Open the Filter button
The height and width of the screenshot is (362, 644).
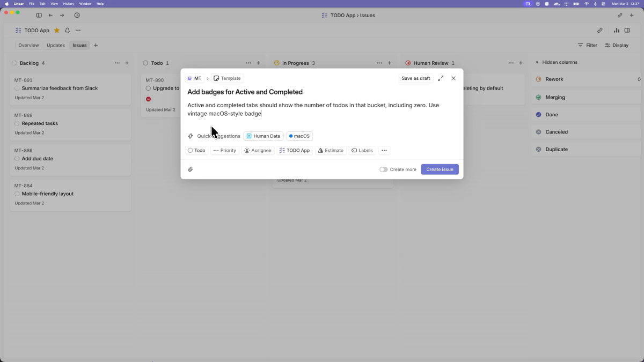pyautogui.click(x=588, y=45)
